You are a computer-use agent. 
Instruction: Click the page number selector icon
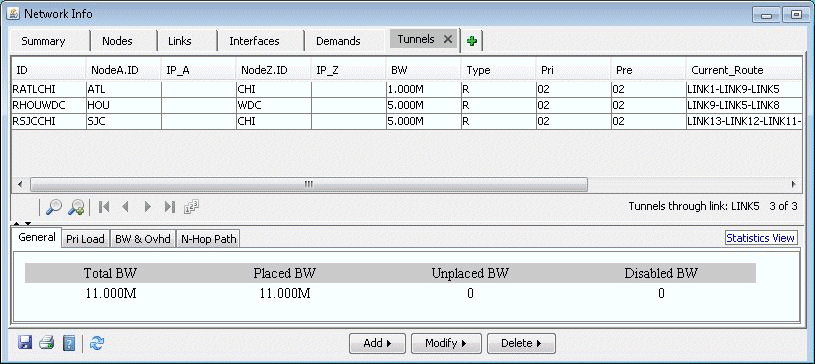[x=192, y=207]
